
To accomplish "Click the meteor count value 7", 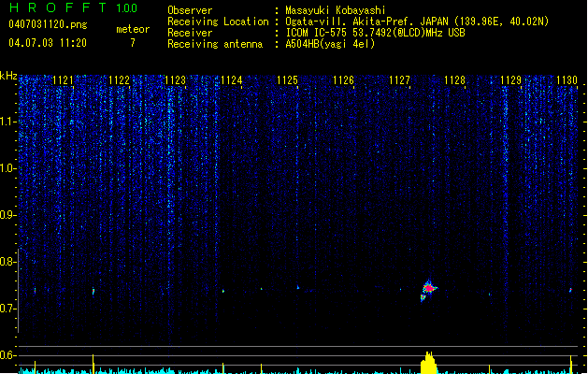I will [133, 43].
